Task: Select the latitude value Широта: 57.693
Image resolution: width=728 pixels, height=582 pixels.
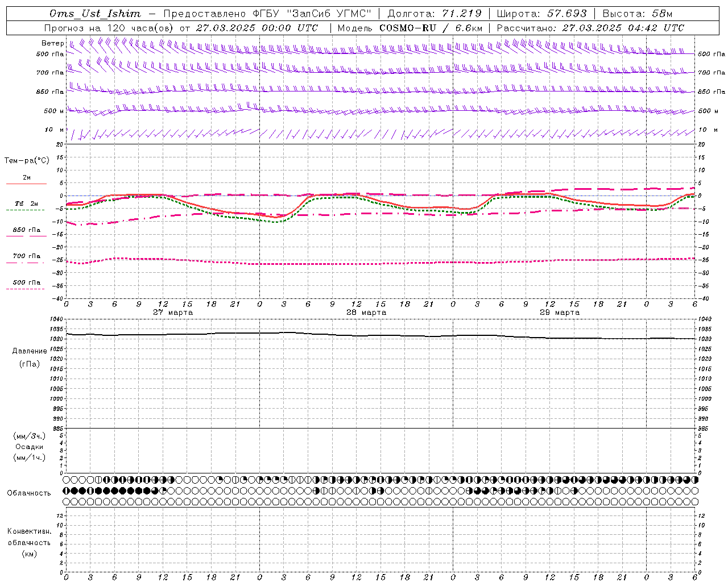Action: pos(542,14)
